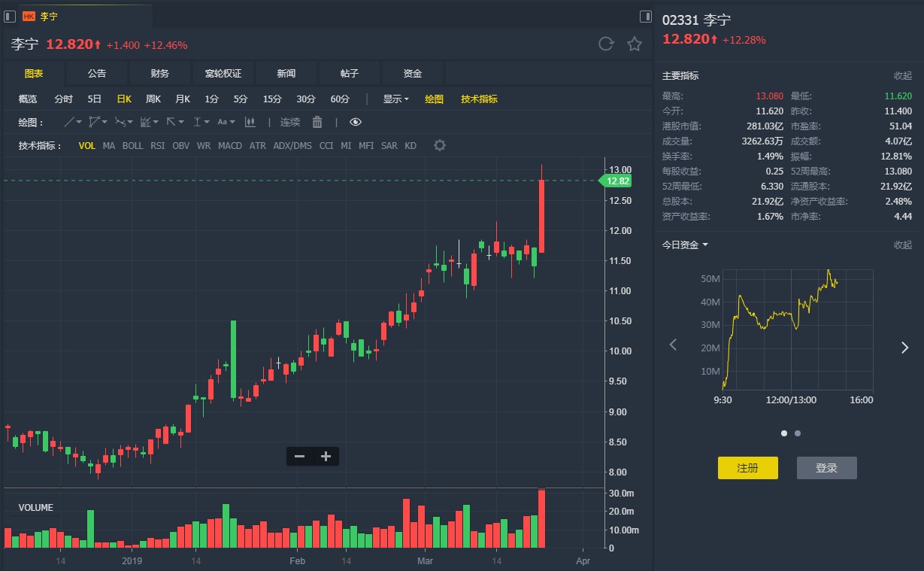
Task: Toggle drawing visibility with eye icon
Action: (x=356, y=122)
